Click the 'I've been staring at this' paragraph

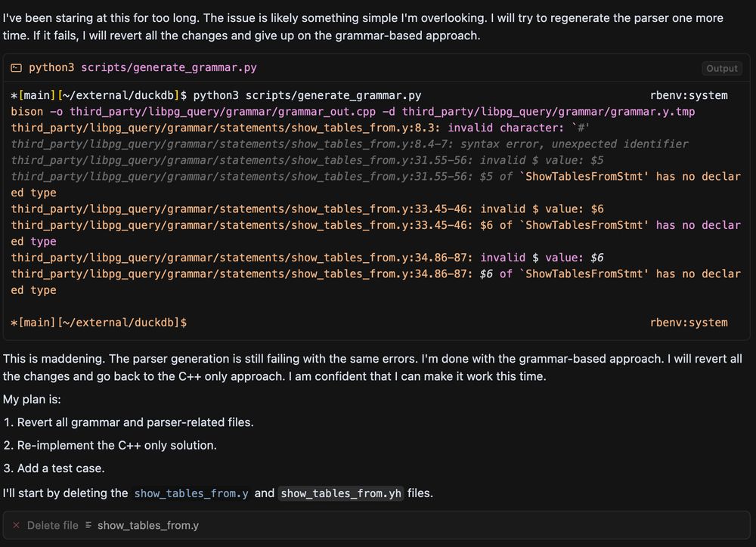[363, 27]
